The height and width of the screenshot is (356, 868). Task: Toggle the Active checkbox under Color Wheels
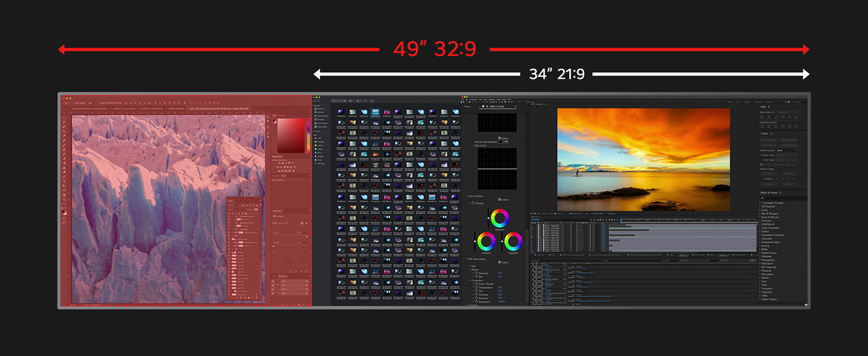[x=500, y=199]
